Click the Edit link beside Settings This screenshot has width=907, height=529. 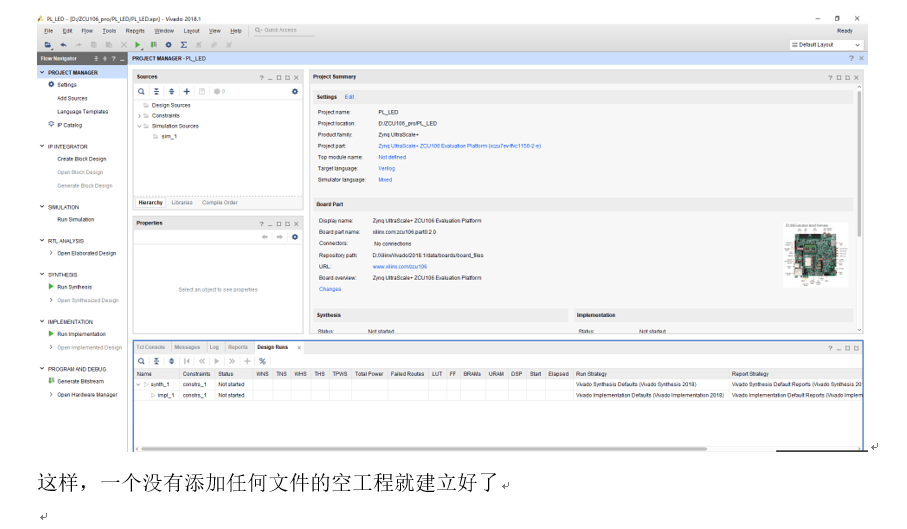[349, 97]
